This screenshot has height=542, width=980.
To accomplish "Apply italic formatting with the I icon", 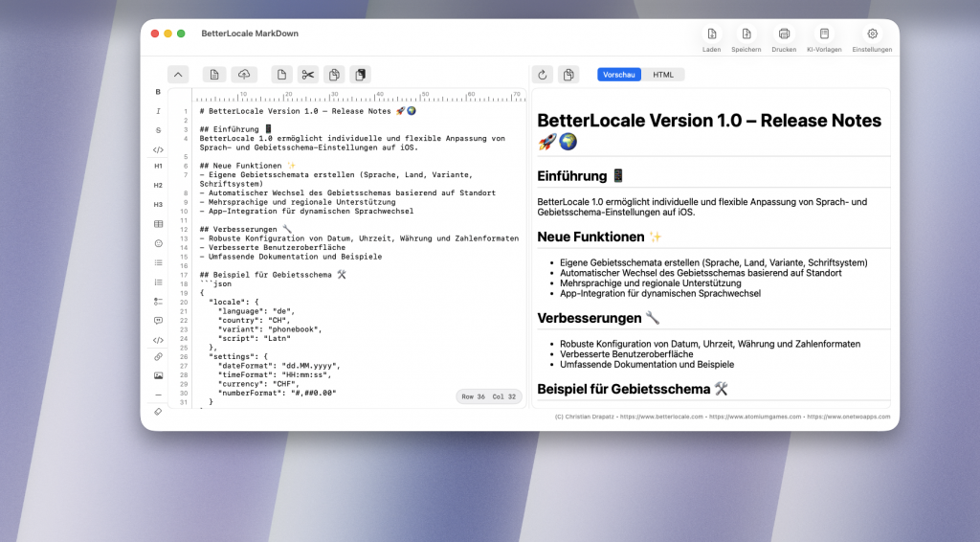I will (x=158, y=111).
